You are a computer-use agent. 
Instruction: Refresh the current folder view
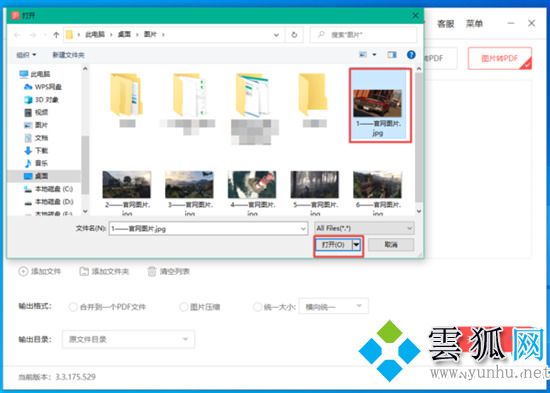(294, 34)
